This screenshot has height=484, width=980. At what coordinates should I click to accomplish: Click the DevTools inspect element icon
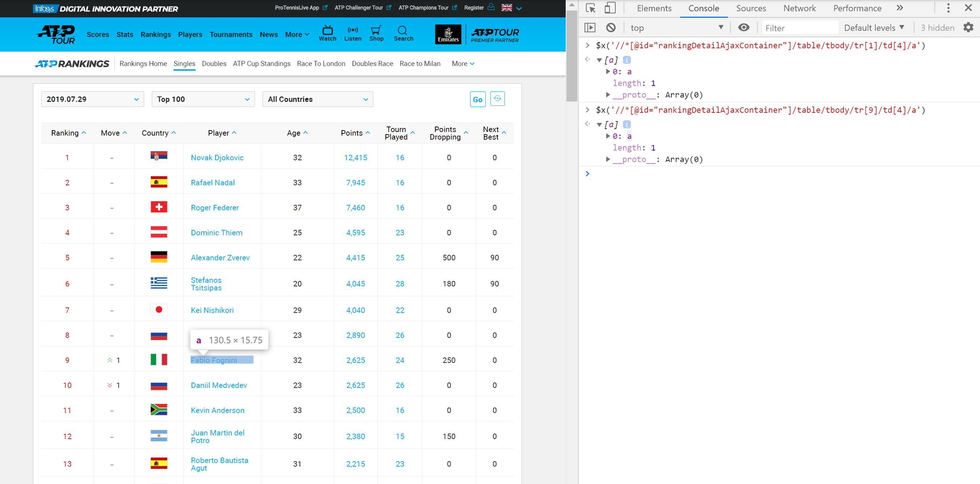(590, 8)
